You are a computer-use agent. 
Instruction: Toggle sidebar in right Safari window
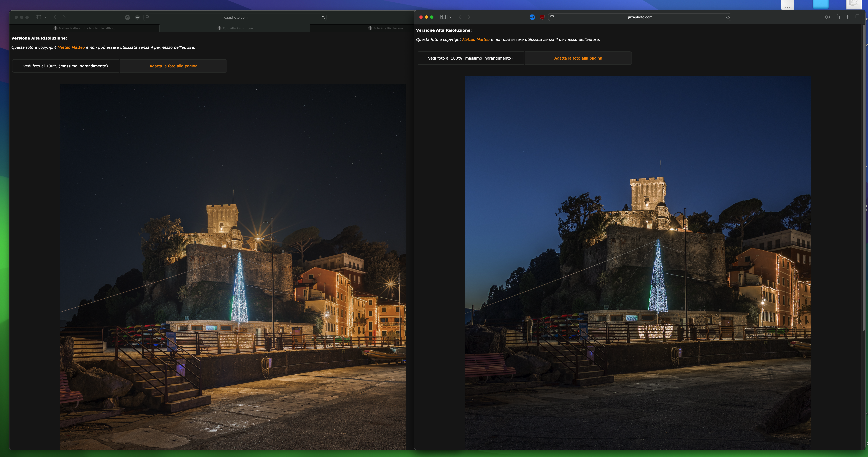click(443, 17)
